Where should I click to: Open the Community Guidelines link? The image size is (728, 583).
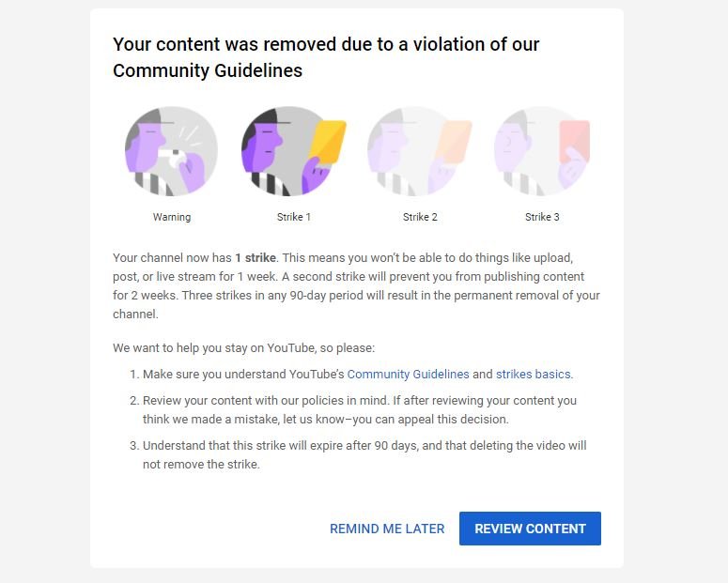(x=408, y=374)
